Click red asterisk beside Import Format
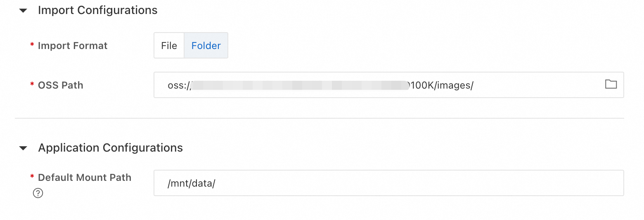The height and width of the screenshot is (220, 644). coord(32,46)
